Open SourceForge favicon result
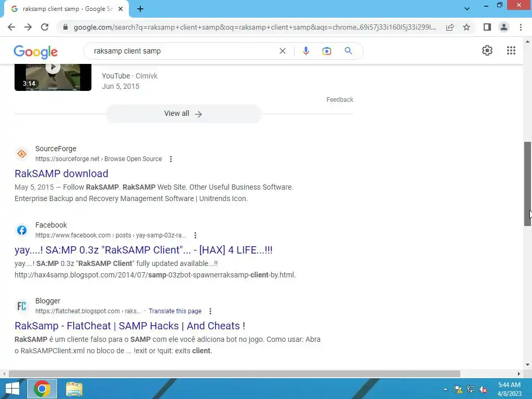Image resolution: width=532 pixels, height=399 pixels. point(22,154)
